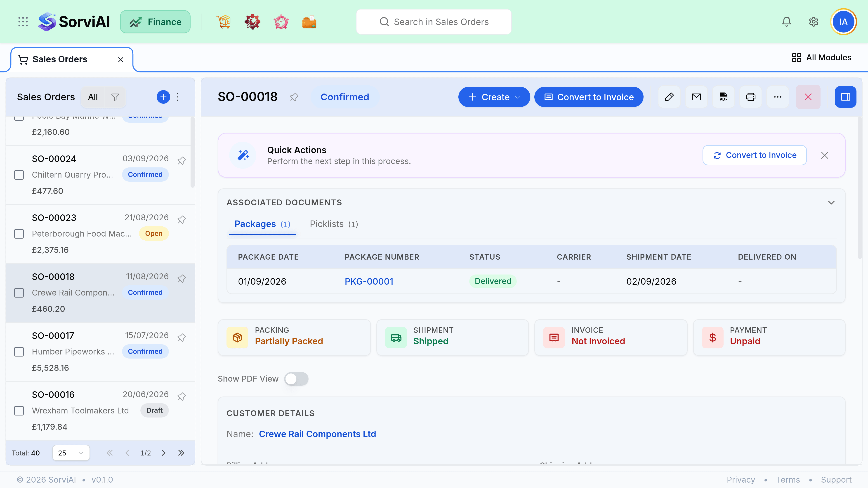Open IA user avatar menu
This screenshot has width=868, height=488.
pos(843,22)
